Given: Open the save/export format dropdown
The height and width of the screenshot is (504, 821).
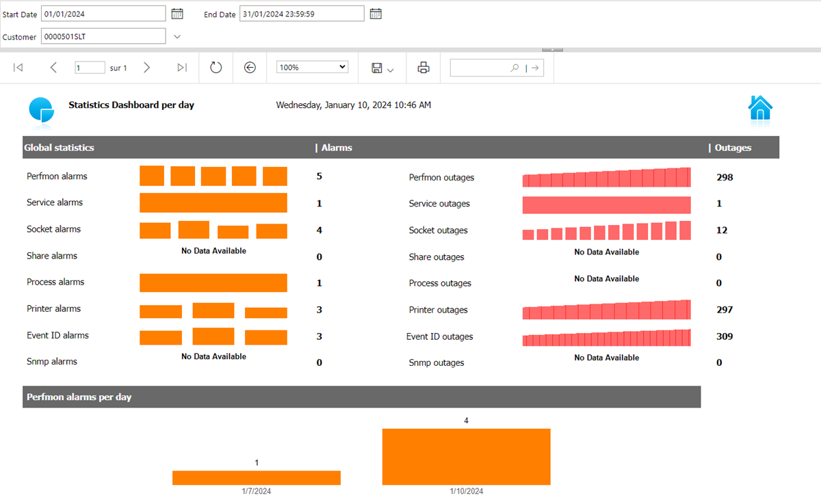Looking at the screenshot, I should [x=382, y=68].
